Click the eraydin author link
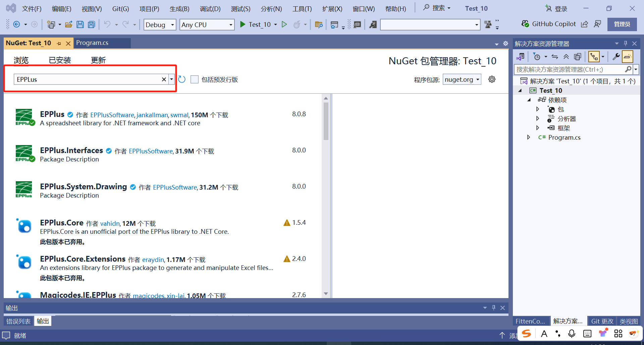This screenshot has width=644, height=345. (153, 260)
